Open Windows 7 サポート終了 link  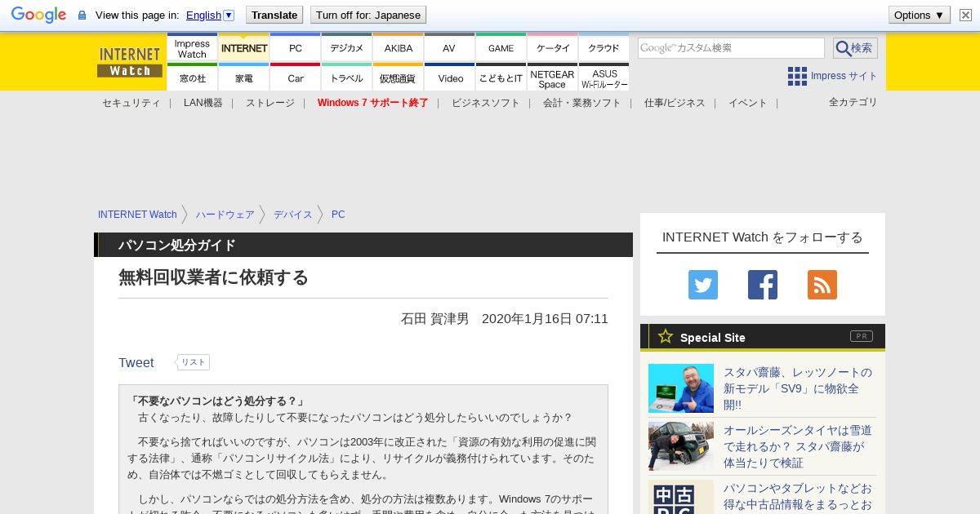tap(372, 103)
